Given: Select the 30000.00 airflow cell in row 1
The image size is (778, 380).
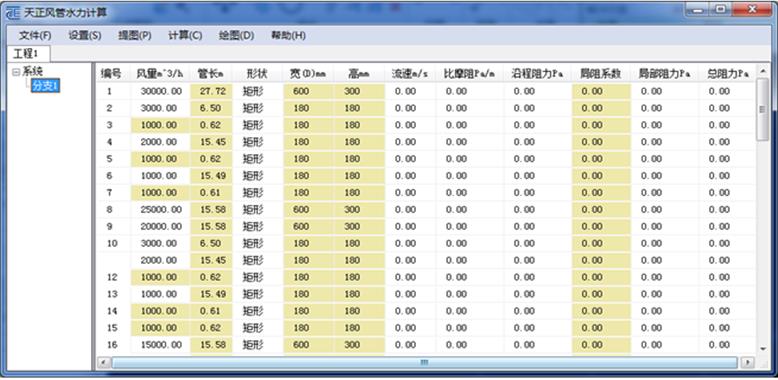Looking at the screenshot, I should (x=160, y=91).
